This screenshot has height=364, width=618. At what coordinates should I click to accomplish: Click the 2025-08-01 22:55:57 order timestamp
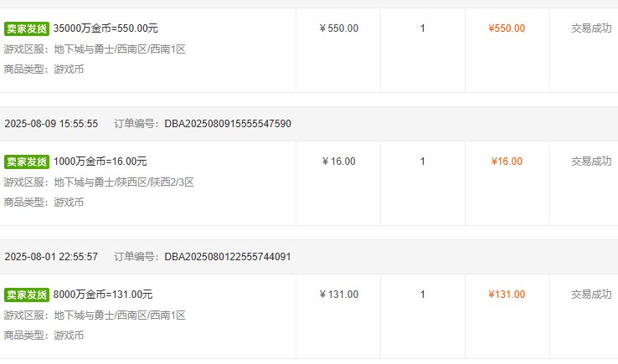pyautogui.click(x=51, y=257)
